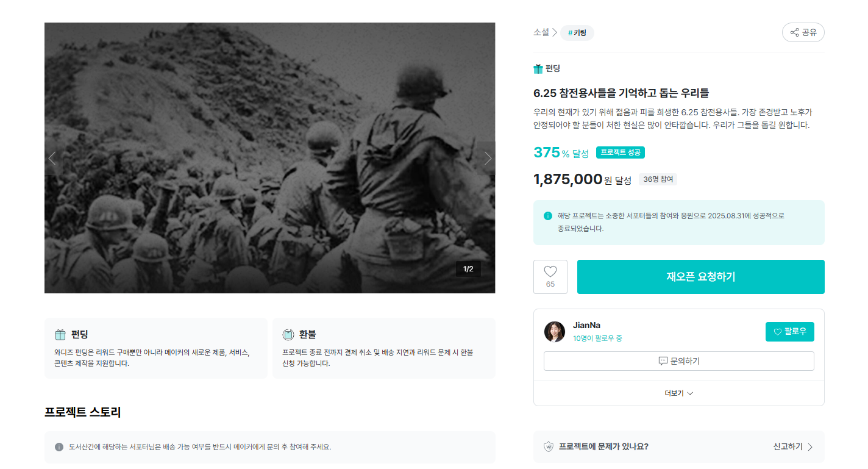Click the share icon next to 공유
This screenshot has width=868, height=469.
(794, 33)
